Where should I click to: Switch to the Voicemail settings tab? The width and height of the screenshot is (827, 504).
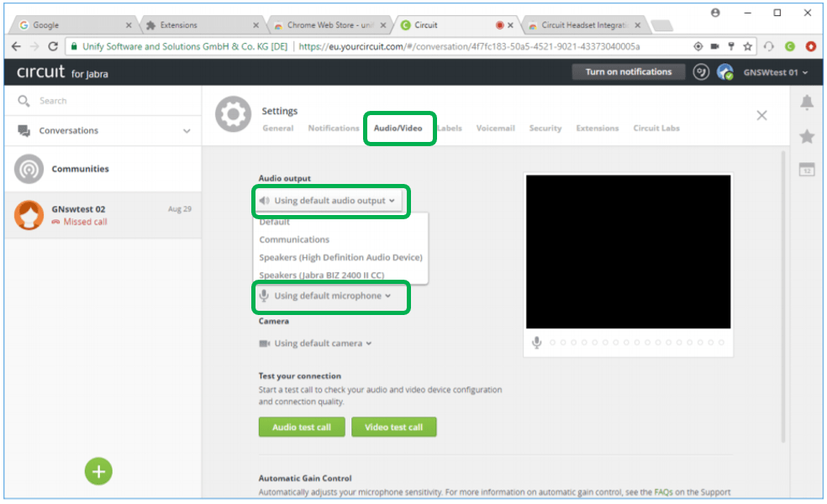[x=495, y=129]
